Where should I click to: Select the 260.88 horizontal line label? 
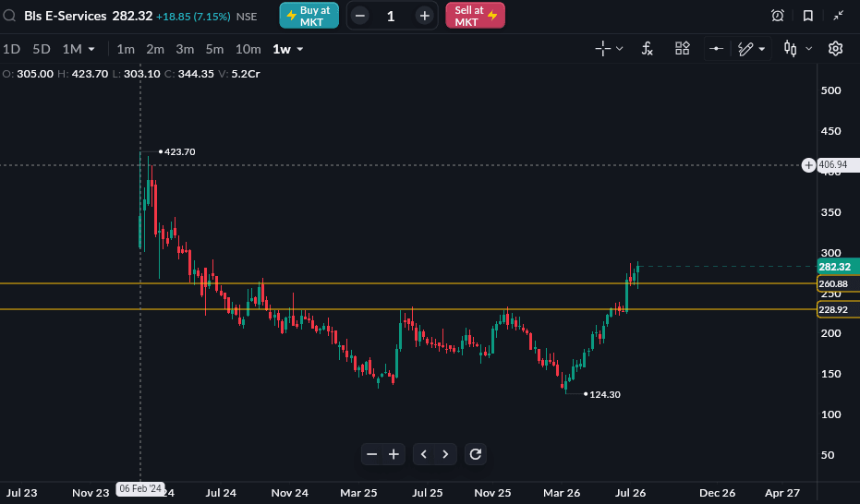point(838,283)
